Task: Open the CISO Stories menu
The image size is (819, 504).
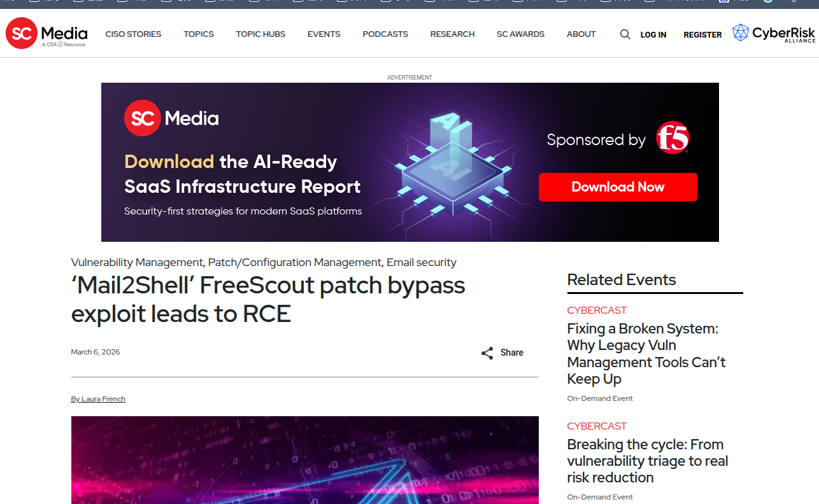Action: pyautogui.click(x=133, y=34)
